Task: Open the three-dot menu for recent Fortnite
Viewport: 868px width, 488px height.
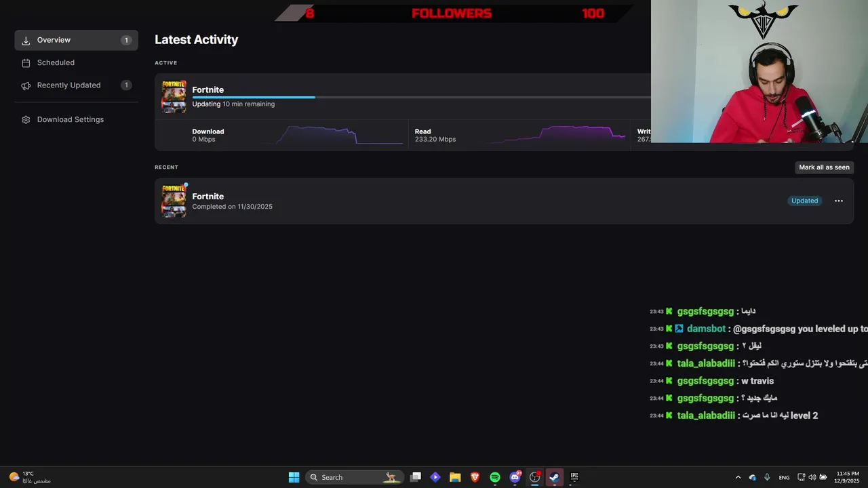Action: pos(839,201)
